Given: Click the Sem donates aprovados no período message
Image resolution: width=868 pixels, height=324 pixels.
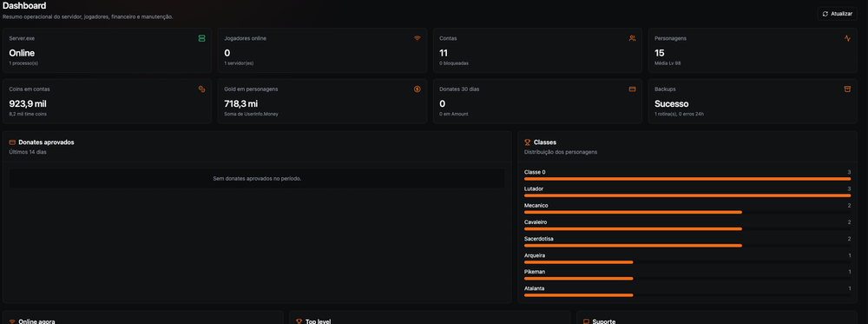Looking at the screenshot, I should (257, 178).
